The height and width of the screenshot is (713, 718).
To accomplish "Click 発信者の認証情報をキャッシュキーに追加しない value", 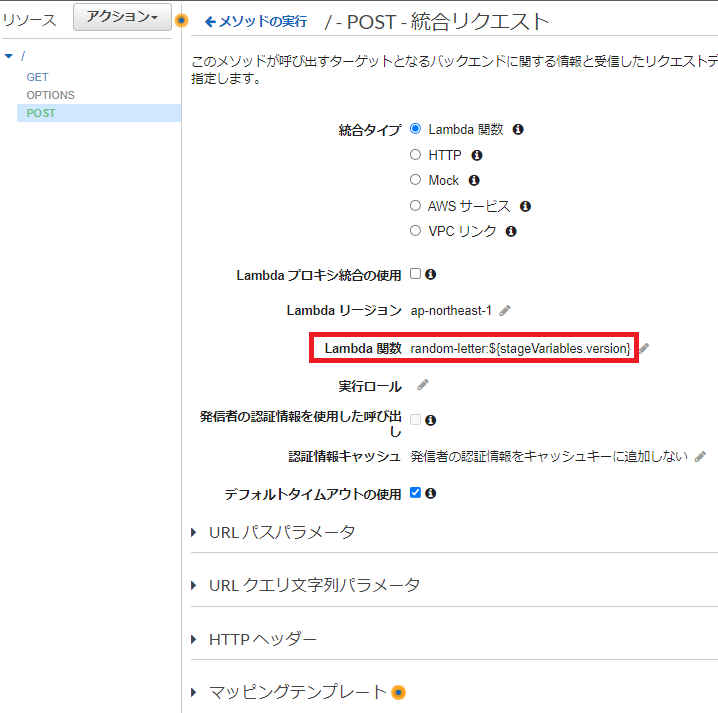I will [x=549, y=457].
